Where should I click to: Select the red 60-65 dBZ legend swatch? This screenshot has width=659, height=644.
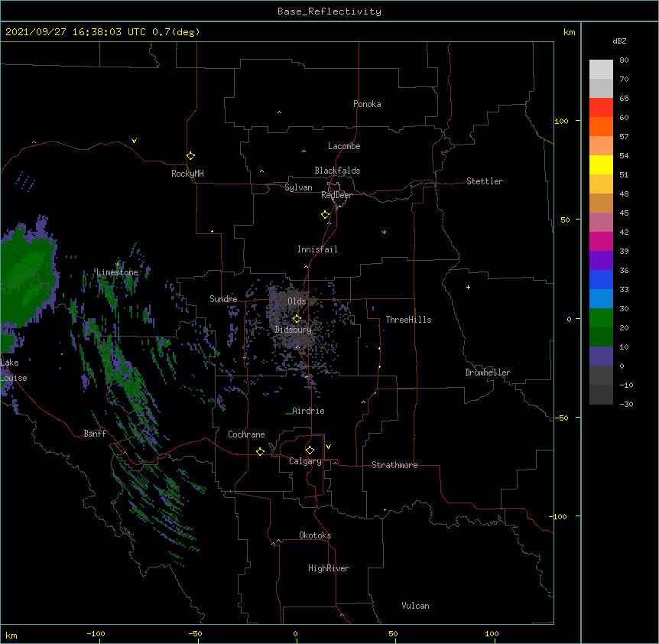(x=601, y=108)
